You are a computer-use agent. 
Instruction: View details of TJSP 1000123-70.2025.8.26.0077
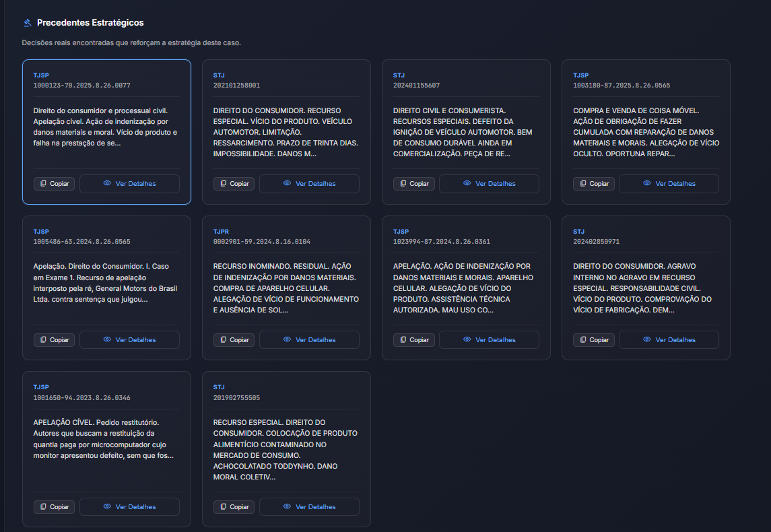tap(129, 183)
